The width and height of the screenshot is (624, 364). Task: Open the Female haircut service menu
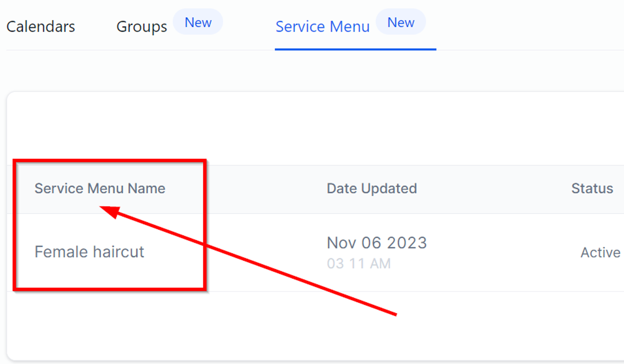pyautogui.click(x=89, y=251)
